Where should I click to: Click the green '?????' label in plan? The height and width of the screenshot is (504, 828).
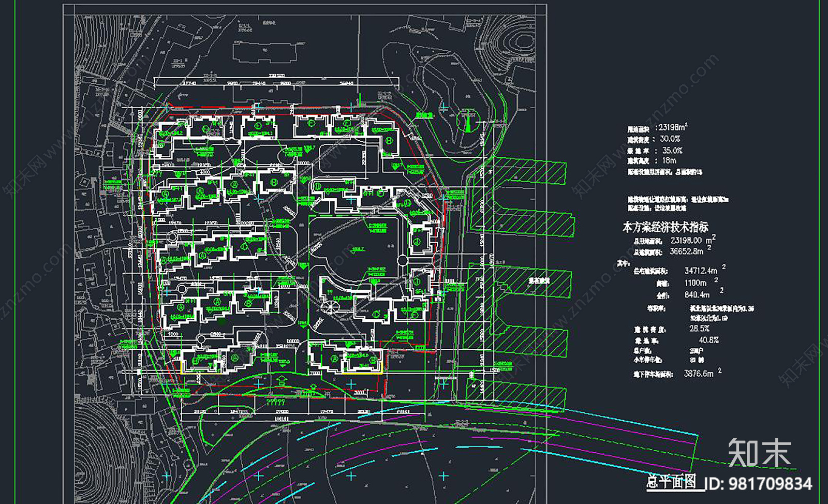pyautogui.click(x=275, y=402)
